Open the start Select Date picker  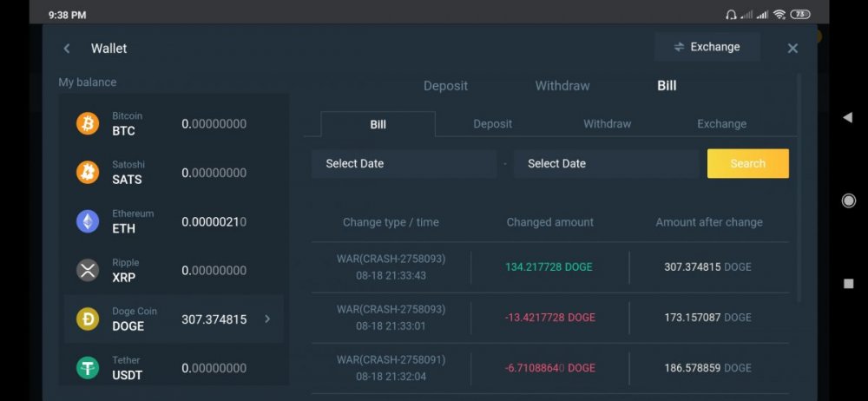point(404,164)
